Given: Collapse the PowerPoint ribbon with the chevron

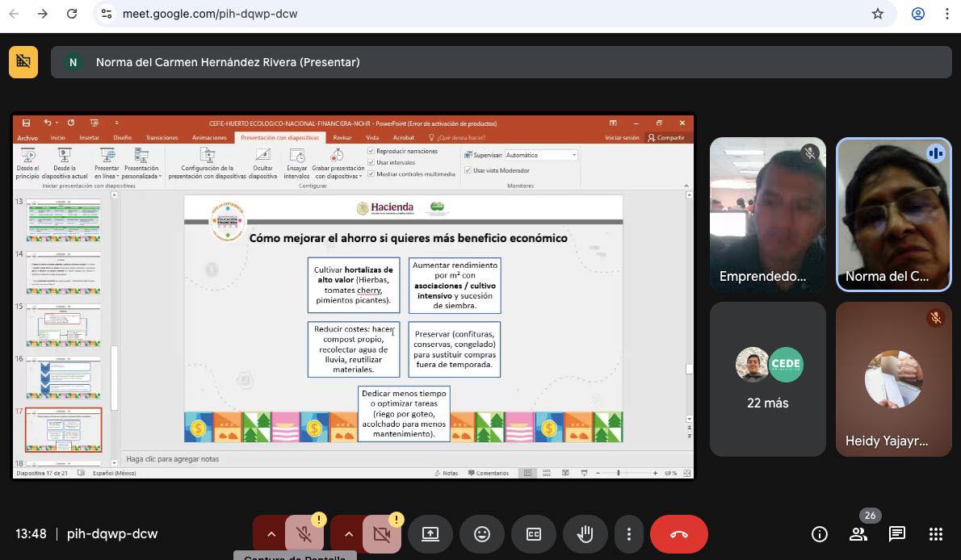Looking at the screenshot, I should pyautogui.click(x=686, y=186).
